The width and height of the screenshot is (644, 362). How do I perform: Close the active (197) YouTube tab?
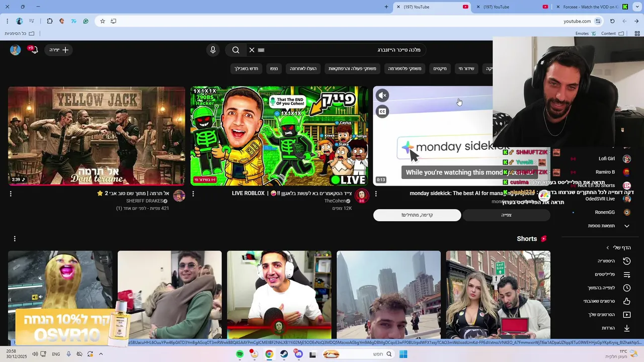point(398,7)
